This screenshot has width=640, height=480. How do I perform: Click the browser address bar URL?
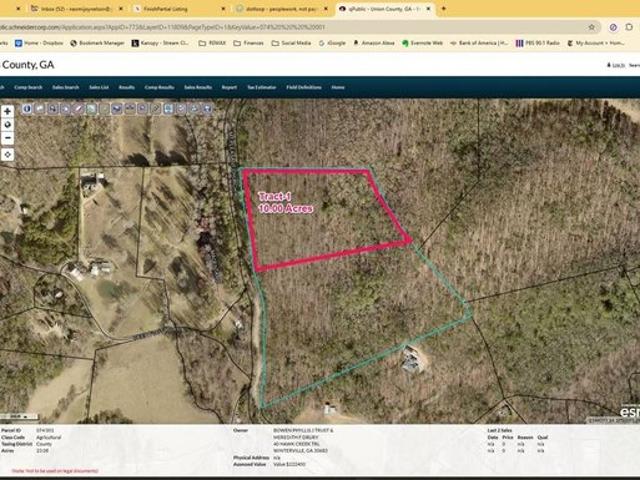162,27
